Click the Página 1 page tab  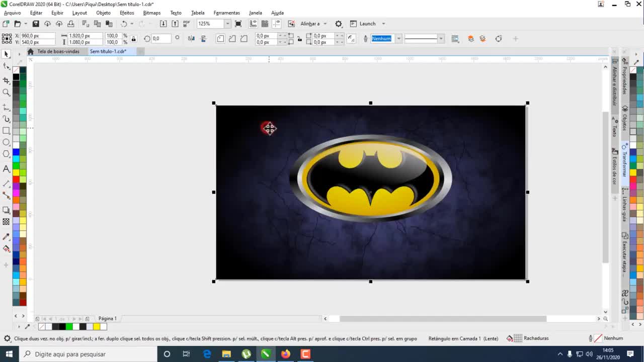pyautogui.click(x=107, y=318)
